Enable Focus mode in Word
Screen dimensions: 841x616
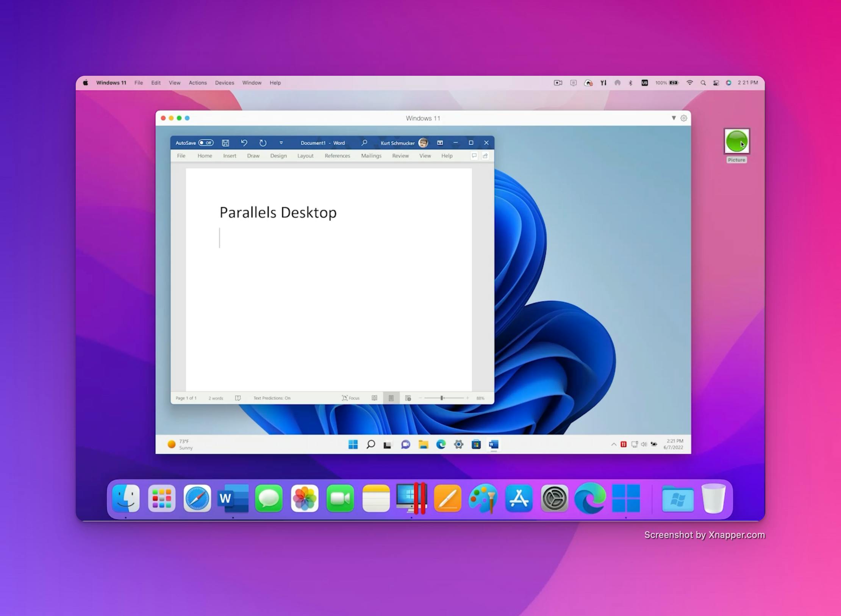pos(350,398)
